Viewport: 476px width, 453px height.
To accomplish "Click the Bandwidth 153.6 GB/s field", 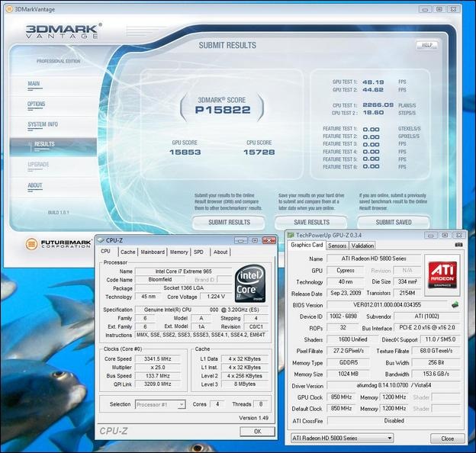I will pyautogui.click(x=436, y=374).
